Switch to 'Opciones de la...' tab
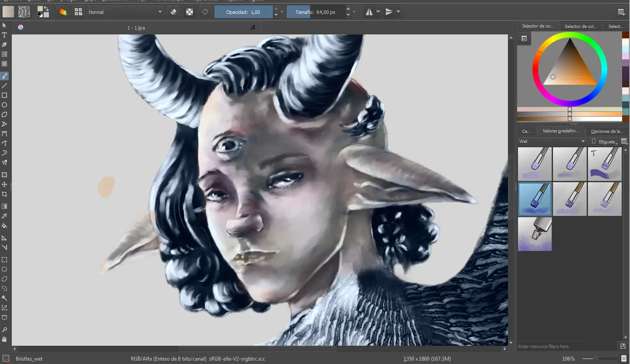 pyautogui.click(x=607, y=131)
